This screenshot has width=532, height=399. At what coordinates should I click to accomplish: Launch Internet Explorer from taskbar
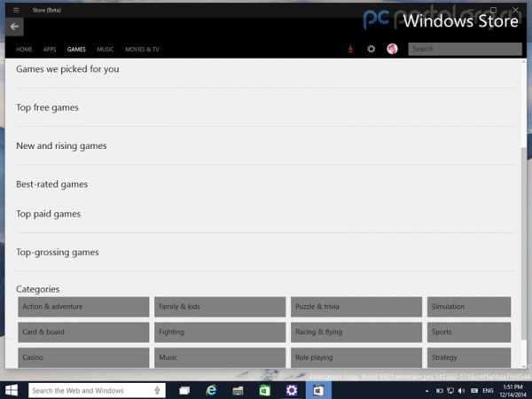[211, 390]
